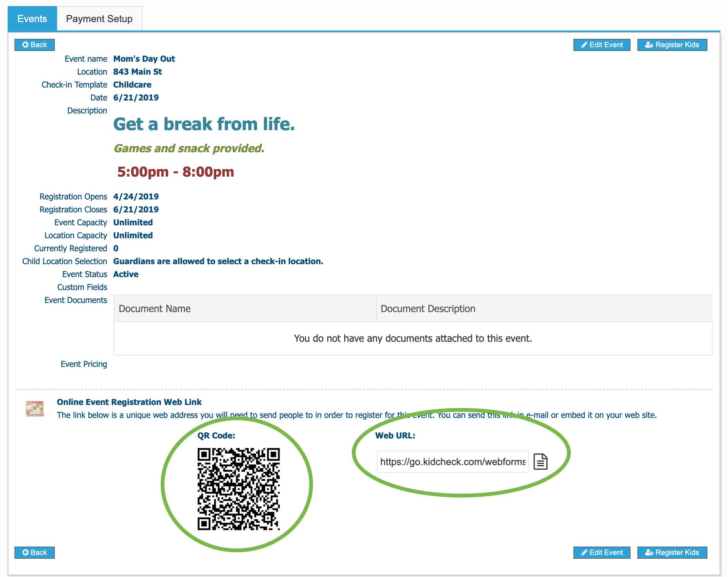Click 'Guardians are allowed to select a check-in location.'
This screenshot has height=577, width=728.
(218, 261)
